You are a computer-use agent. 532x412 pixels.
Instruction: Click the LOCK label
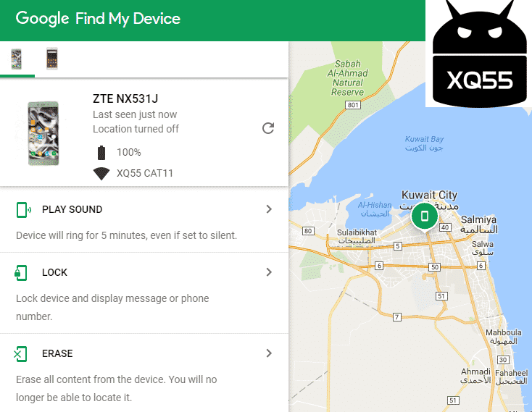[54, 272]
